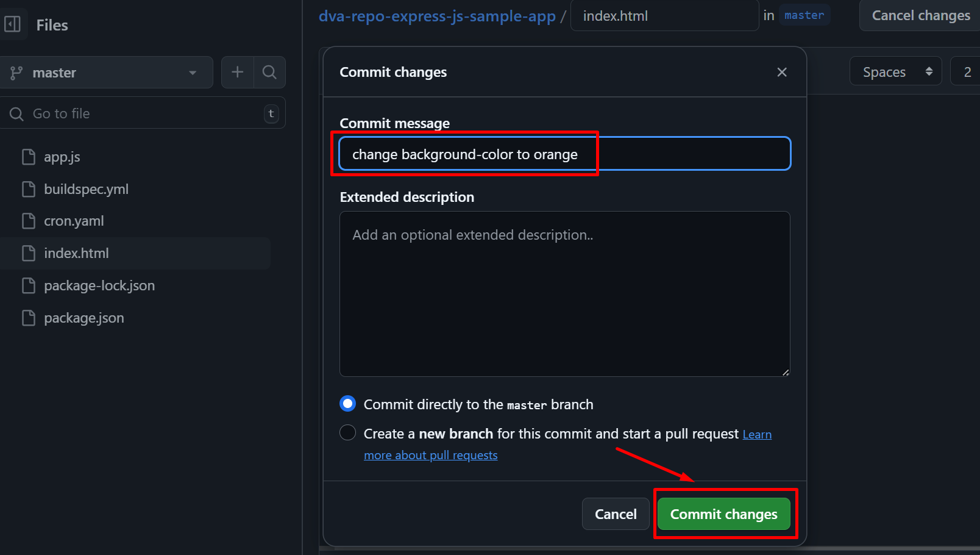Open the Spaces indent mode dropdown

[895, 72]
